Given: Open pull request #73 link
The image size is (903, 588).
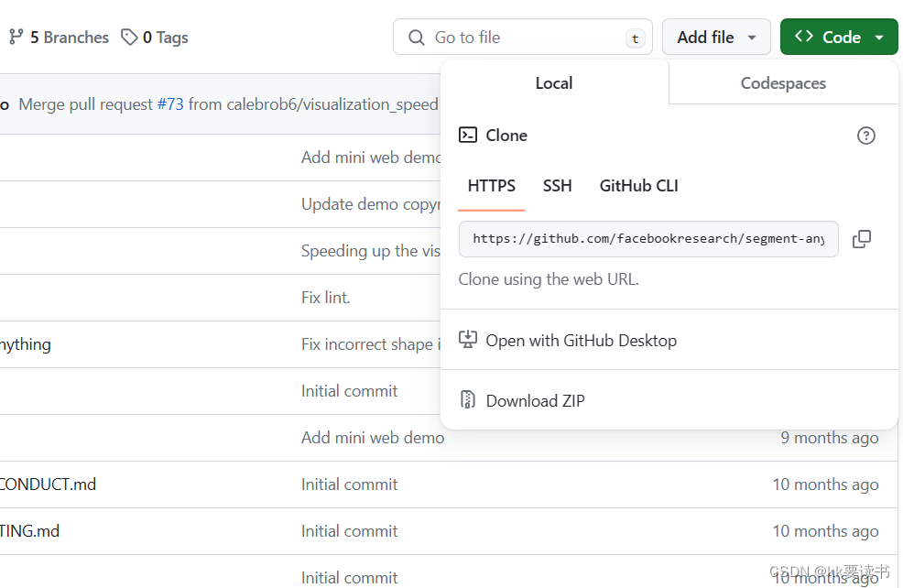Looking at the screenshot, I should [x=170, y=104].
